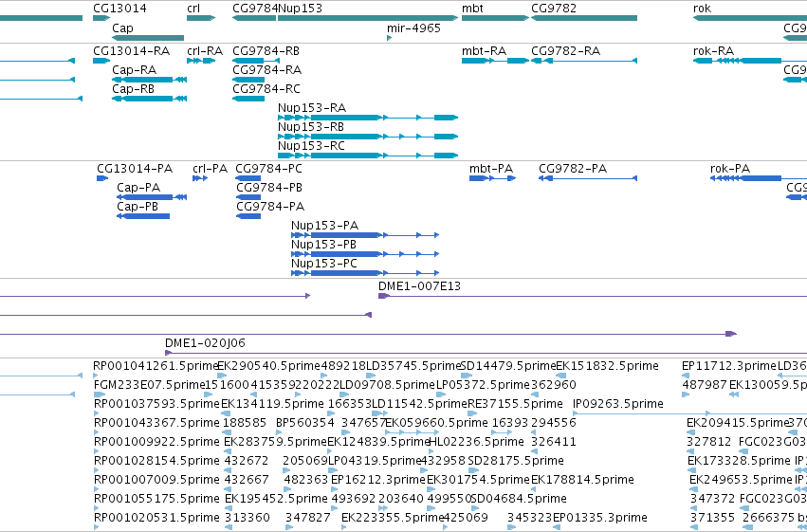
Task: Select protein Cap-PB
Action: 143,216
